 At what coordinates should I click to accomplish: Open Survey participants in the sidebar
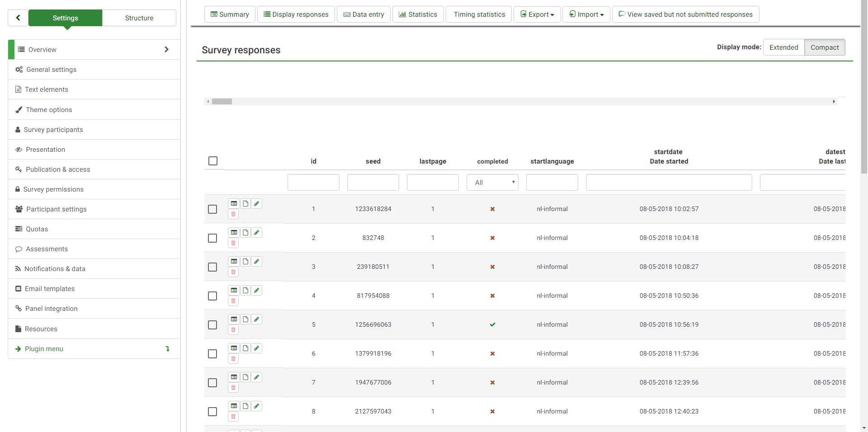click(53, 130)
